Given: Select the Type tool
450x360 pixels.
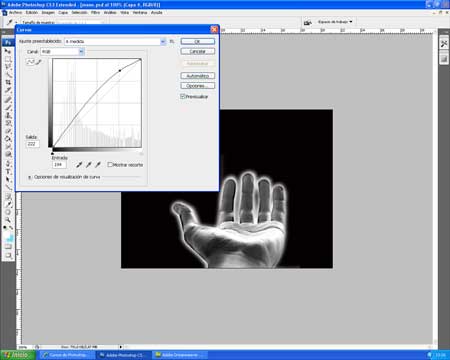Looking at the screenshot, I should (x=8, y=172).
